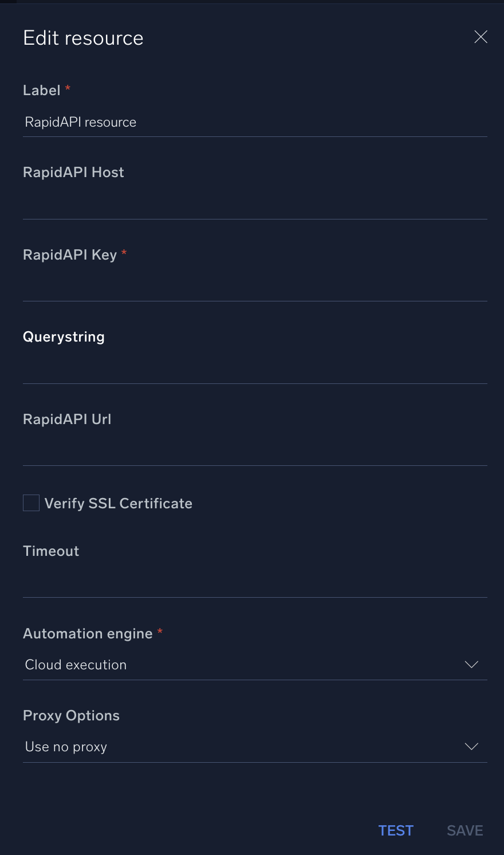This screenshot has height=855, width=504.
Task: Enable the Verify SSL Certificate checkbox
Action: click(31, 503)
